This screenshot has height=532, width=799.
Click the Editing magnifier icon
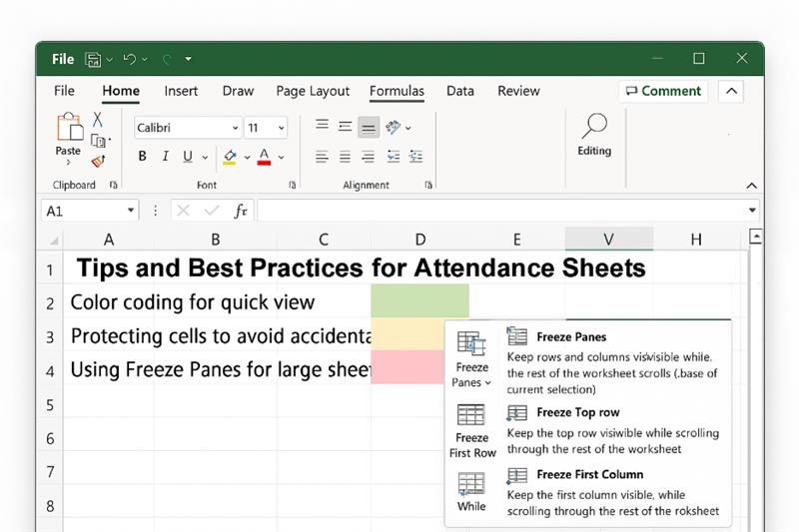click(594, 127)
